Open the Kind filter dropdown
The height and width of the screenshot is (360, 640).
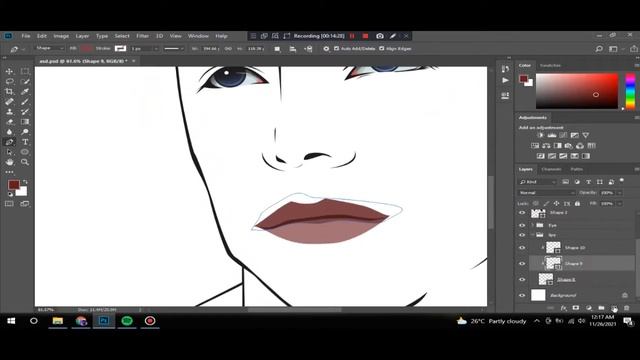pos(537,182)
